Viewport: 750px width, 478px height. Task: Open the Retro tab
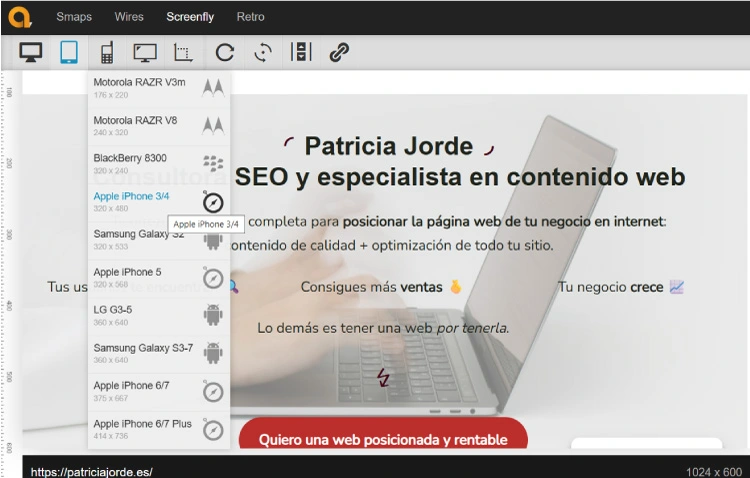coord(250,17)
